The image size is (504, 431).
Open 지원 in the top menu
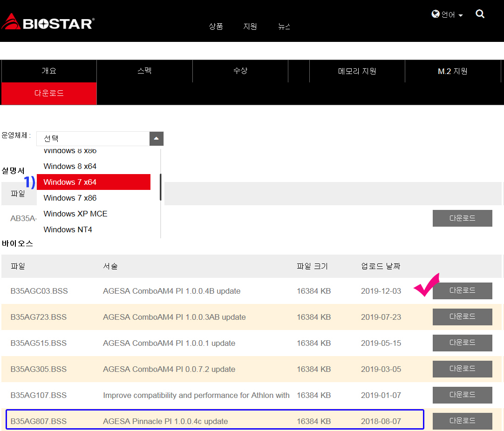click(x=250, y=27)
